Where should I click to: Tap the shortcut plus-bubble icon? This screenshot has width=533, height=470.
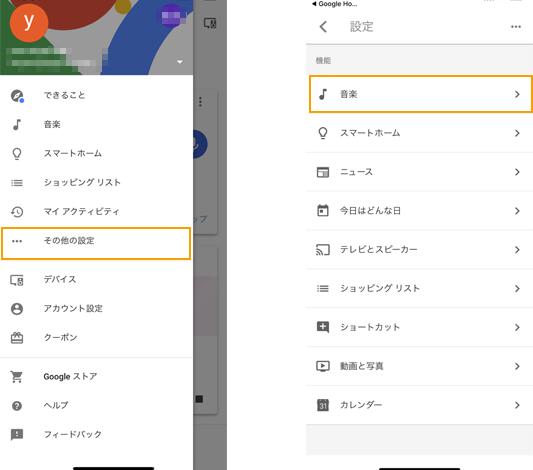323,327
